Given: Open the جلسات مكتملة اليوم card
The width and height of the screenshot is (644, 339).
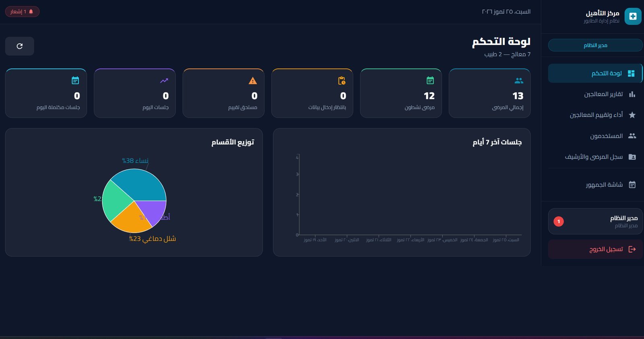Looking at the screenshot, I should (46, 93).
